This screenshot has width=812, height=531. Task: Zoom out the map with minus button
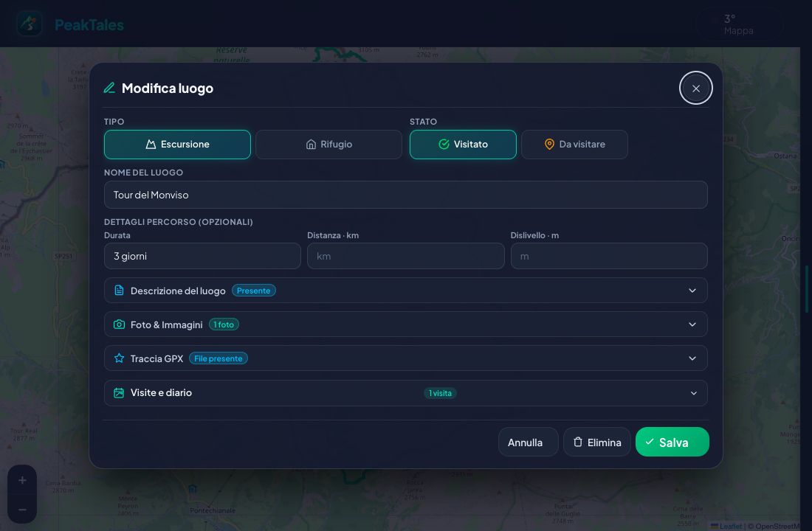pos(22,510)
